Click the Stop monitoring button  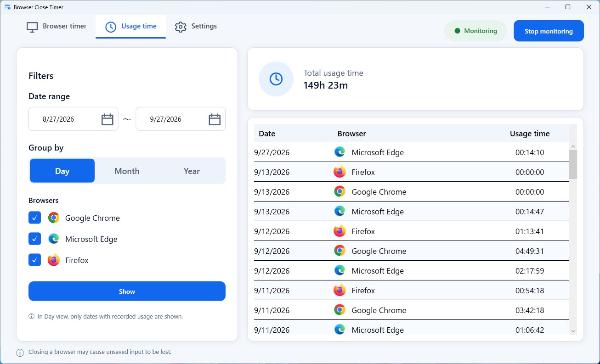(549, 31)
